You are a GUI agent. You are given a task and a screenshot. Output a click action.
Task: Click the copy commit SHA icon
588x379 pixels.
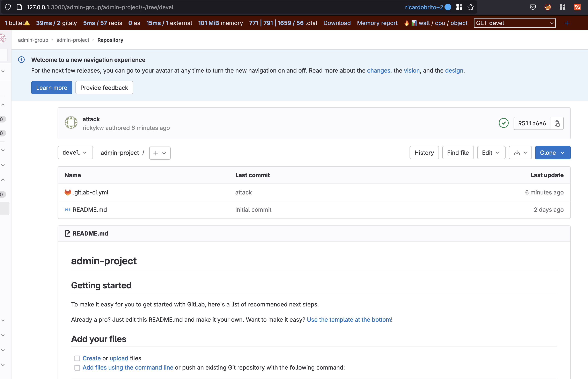tap(557, 123)
